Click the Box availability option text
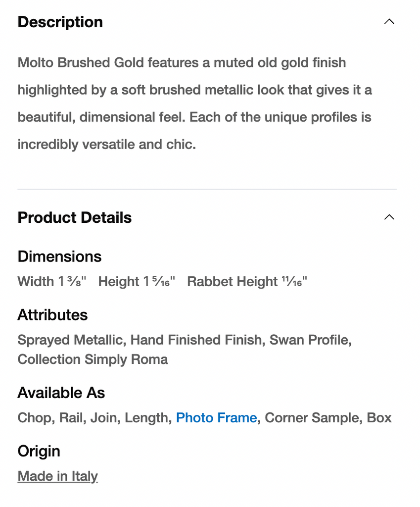Screen dimensions: 420x507 [x=379, y=418]
